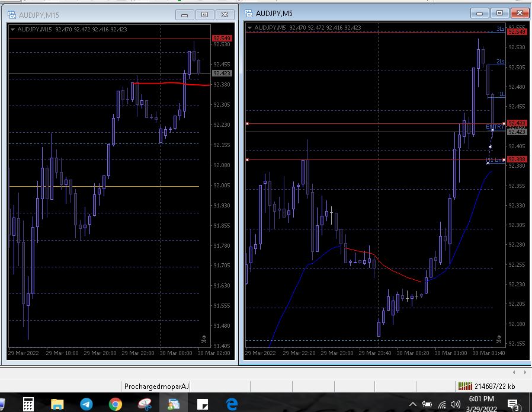Click the 2Ls label on M5 chart
532x412 pixels.
501,62
